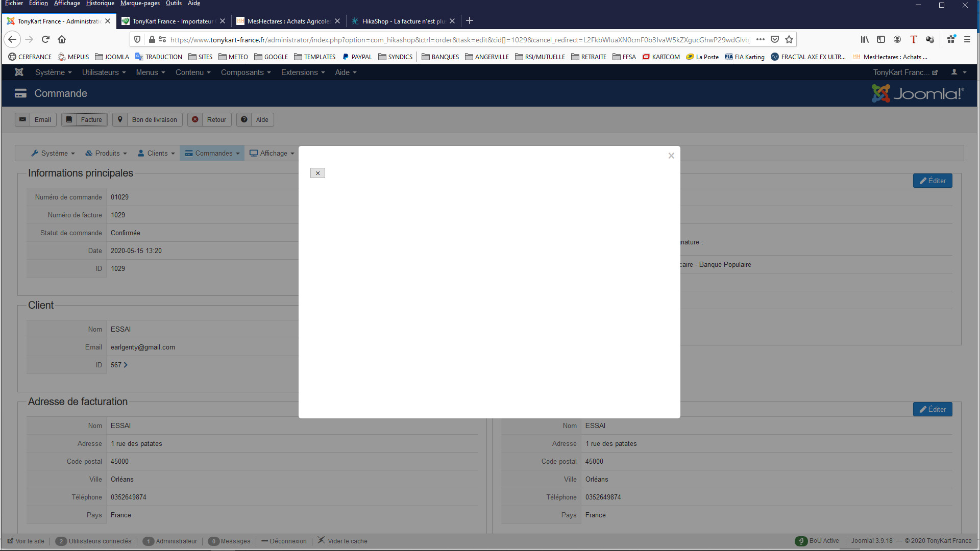Click the Email toolbar button

point(36,120)
